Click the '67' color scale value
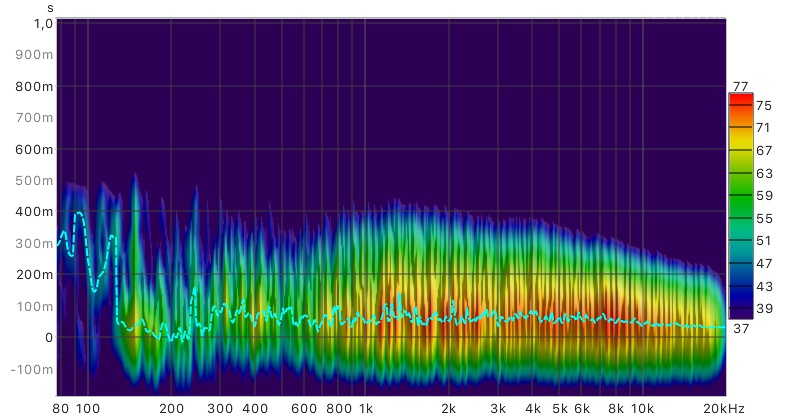 (764, 151)
